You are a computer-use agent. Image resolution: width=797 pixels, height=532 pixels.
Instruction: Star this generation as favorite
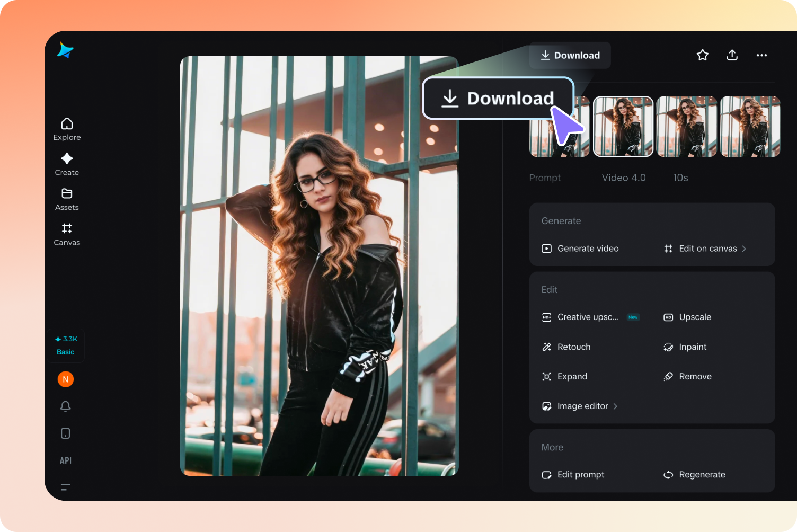702,55
